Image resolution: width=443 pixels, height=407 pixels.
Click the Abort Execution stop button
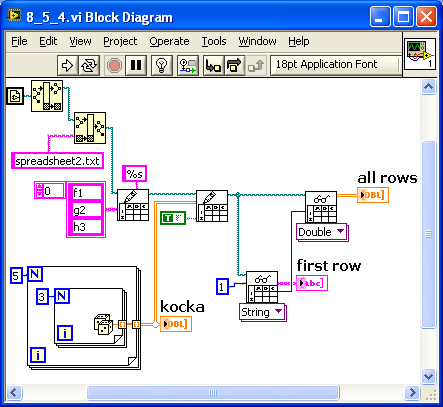coord(114,65)
